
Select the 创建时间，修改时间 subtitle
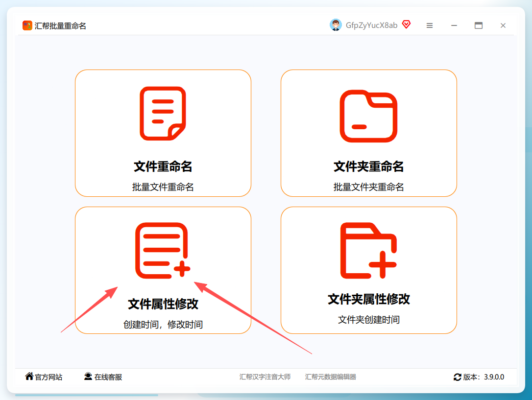pos(163,325)
